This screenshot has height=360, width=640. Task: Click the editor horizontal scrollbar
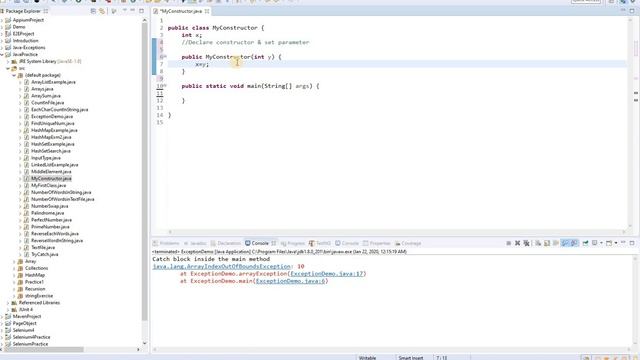(398, 232)
